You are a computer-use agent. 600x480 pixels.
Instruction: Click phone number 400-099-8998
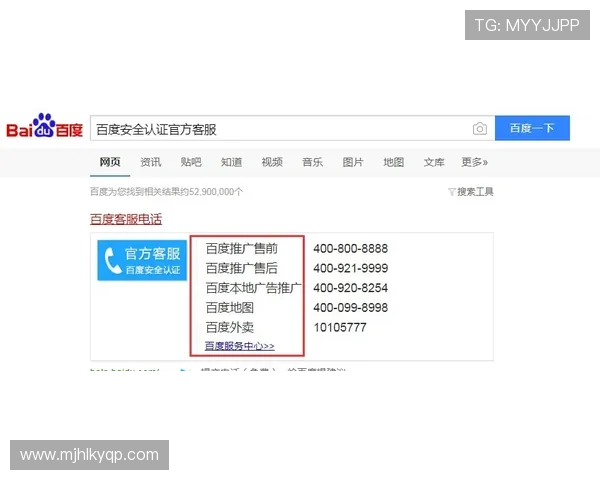click(351, 308)
